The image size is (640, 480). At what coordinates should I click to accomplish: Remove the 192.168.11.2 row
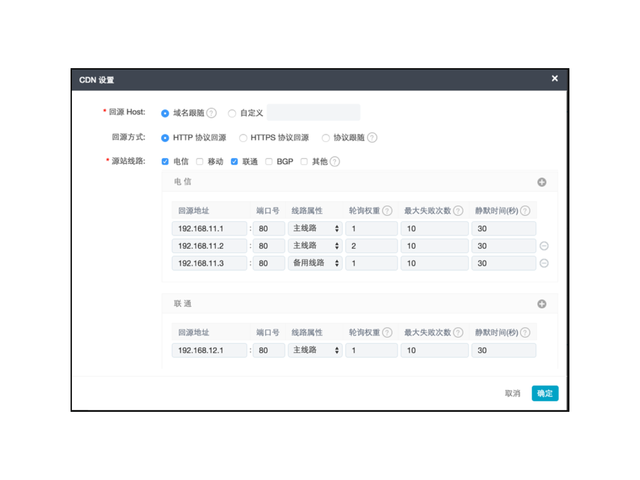point(544,246)
